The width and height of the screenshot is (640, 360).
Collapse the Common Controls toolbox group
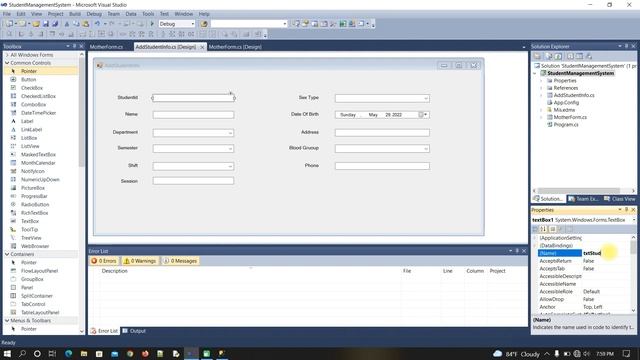(x=7, y=63)
